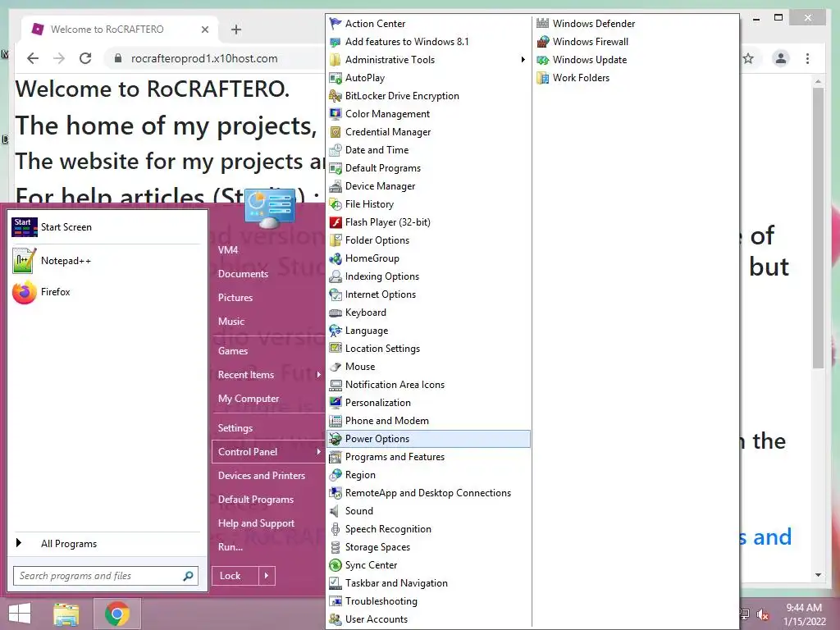Open Device Manager icon
The height and width of the screenshot is (630, 840).
tap(336, 186)
